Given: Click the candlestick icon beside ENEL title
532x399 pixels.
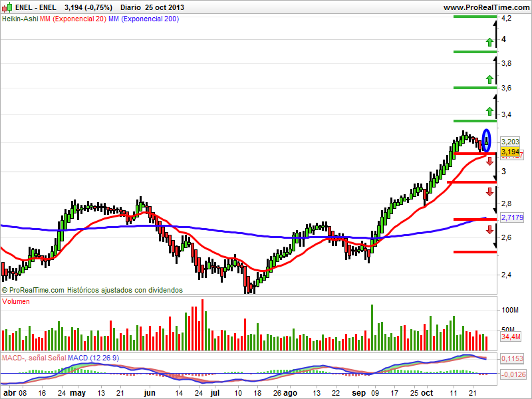Looking at the screenshot, I should tap(7, 7).
